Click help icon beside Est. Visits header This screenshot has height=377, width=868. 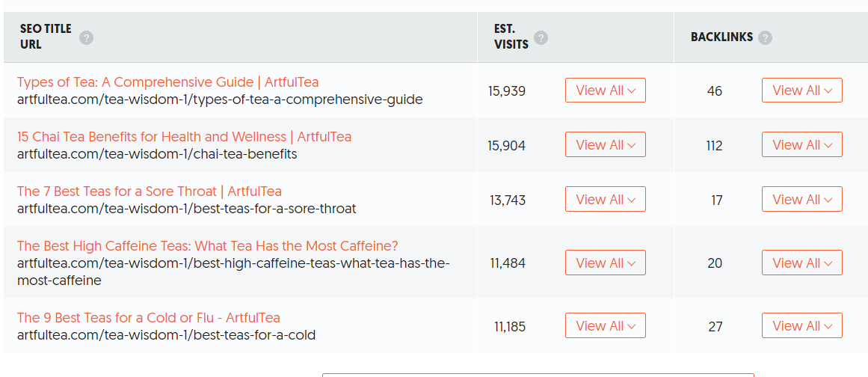tap(541, 38)
